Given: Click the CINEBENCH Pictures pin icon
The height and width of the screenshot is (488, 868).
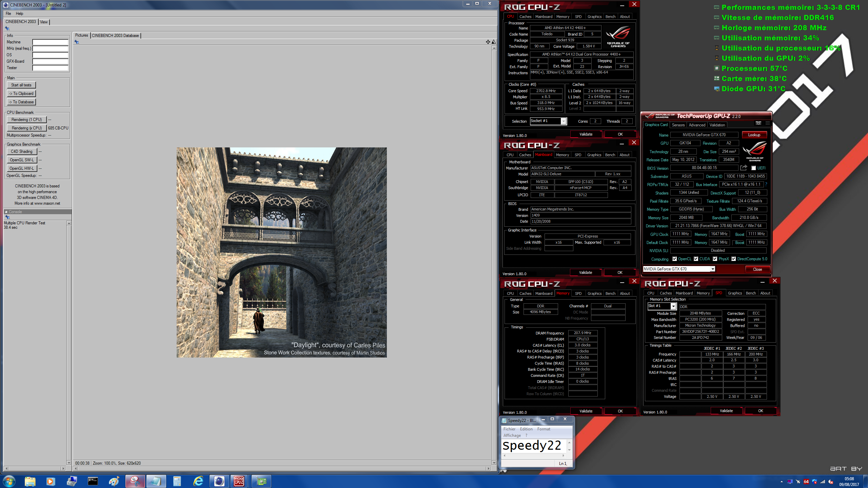Looking at the screenshot, I should click(77, 42).
